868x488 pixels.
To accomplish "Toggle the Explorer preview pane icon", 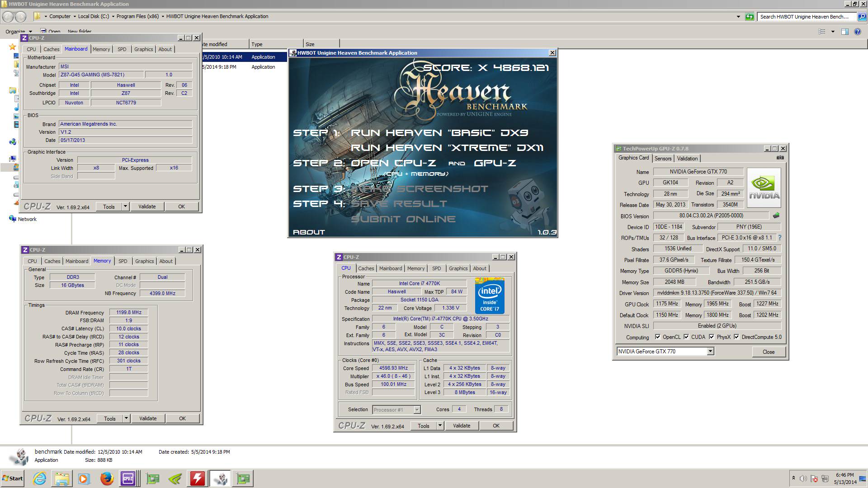I will (844, 32).
